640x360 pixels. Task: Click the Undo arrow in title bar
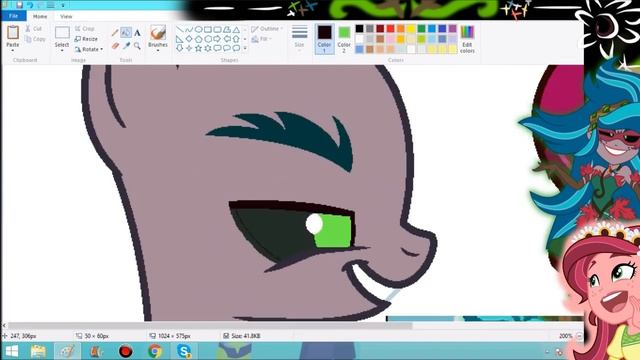pyautogui.click(x=30, y=5)
